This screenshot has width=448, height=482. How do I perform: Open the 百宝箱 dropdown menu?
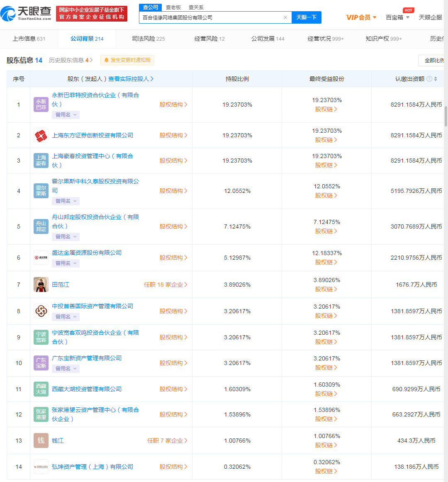click(x=397, y=17)
